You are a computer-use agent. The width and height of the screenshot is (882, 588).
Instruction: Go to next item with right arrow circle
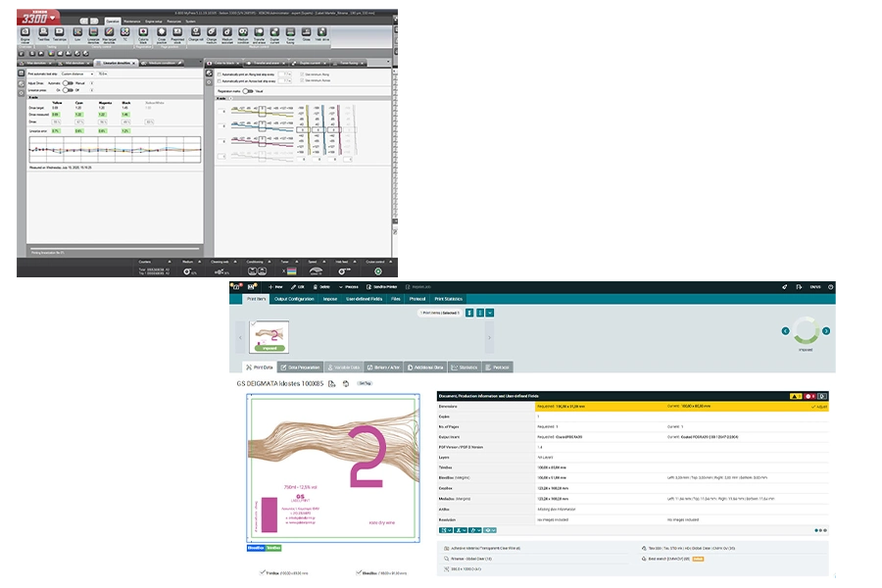pyautogui.click(x=825, y=330)
